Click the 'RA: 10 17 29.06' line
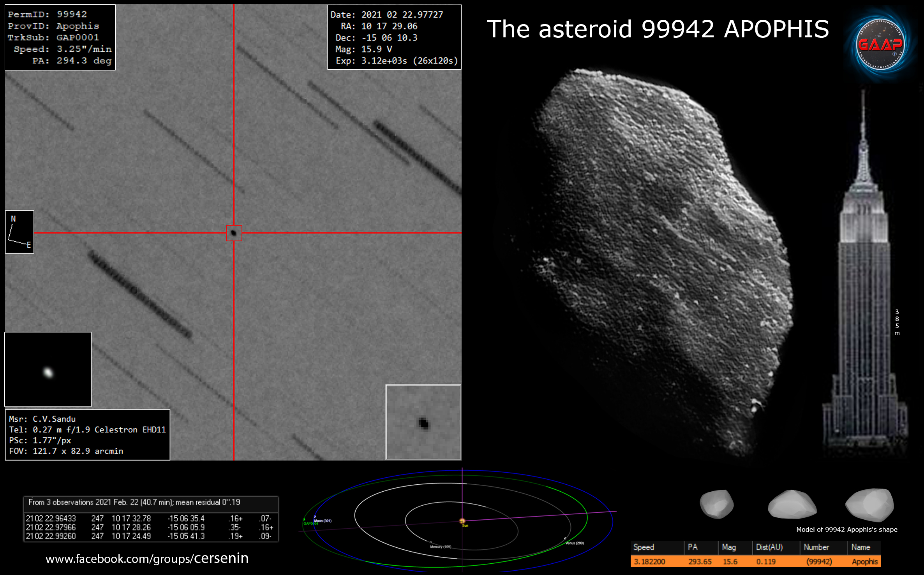Image resolution: width=924 pixels, height=575 pixels. [x=379, y=26]
